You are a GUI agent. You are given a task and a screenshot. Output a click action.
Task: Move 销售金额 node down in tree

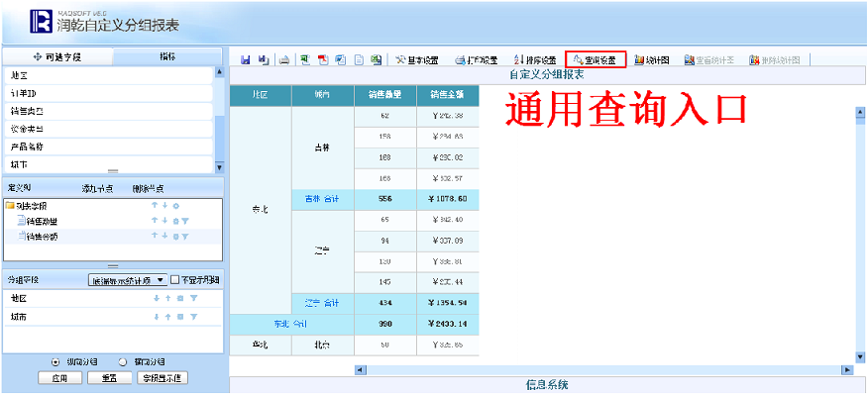[x=164, y=237]
